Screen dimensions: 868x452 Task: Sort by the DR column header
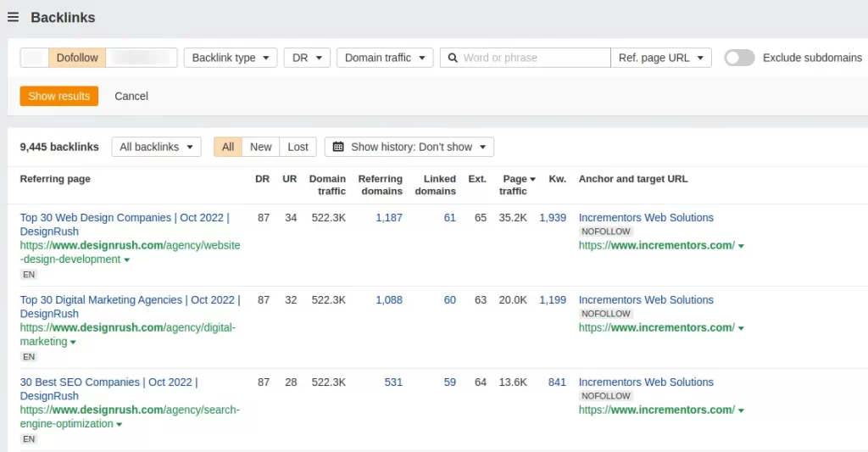click(x=263, y=179)
